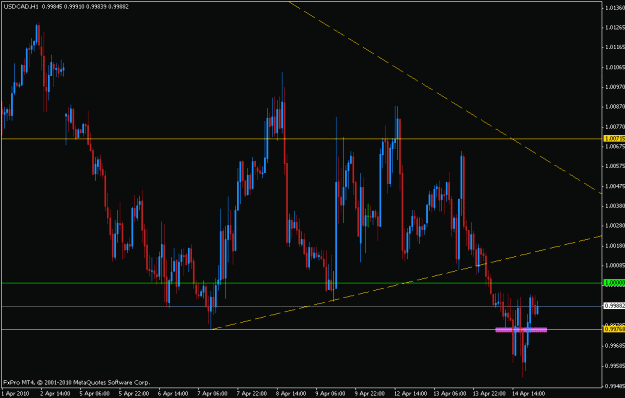Click the 12 Apr 14:00 time label
Image resolution: width=625 pixels, height=398 pixels.
[x=410, y=394]
